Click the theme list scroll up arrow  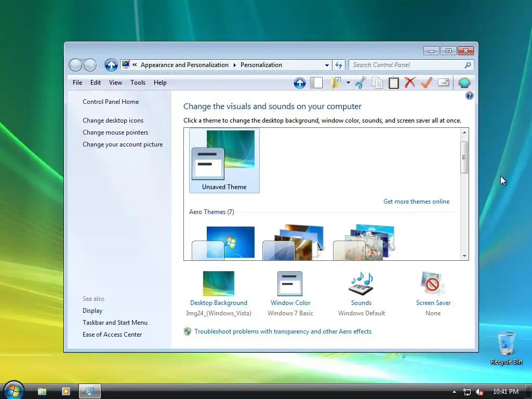pyautogui.click(x=464, y=132)
